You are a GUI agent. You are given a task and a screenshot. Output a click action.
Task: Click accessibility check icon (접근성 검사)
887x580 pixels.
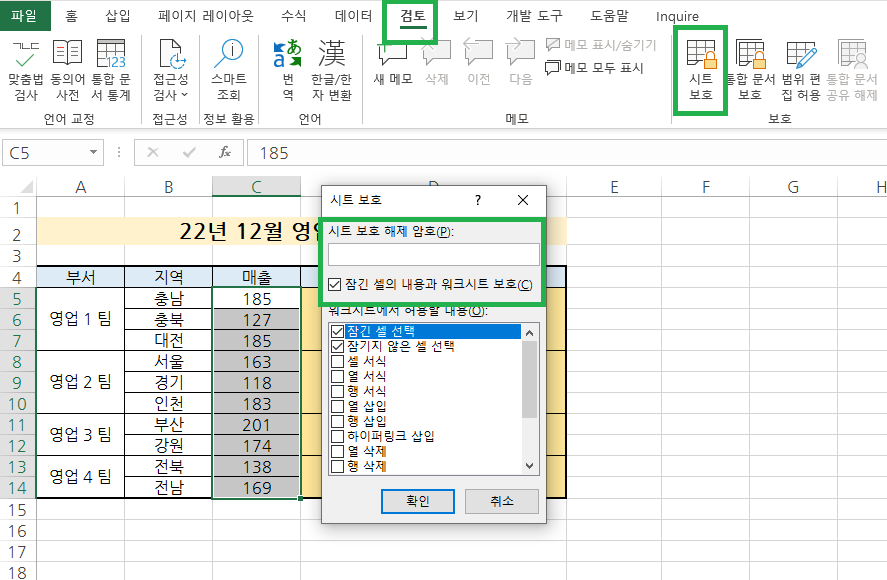click(x=170, y=54)
